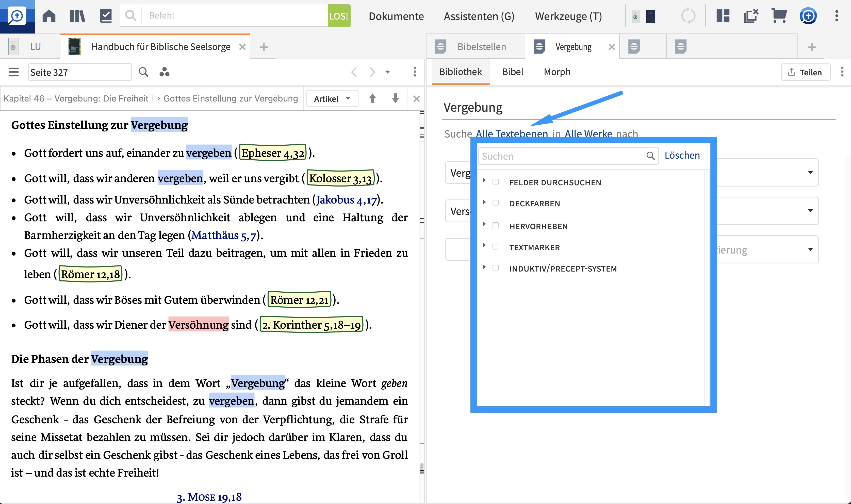Open the checklist icon in the top toolbar
The width and height of the screenshot is (851, 504).
coord(106,16)
